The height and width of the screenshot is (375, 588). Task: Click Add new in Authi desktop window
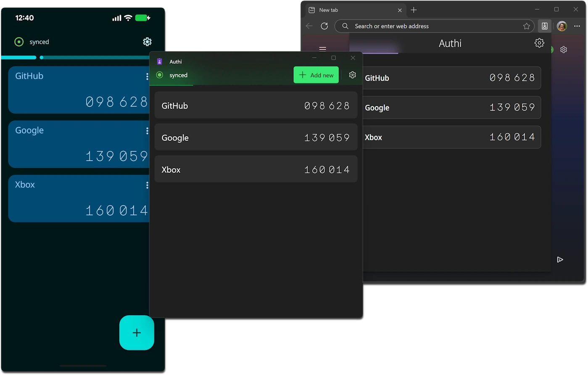pyautogui.click(x=316, y=75)
